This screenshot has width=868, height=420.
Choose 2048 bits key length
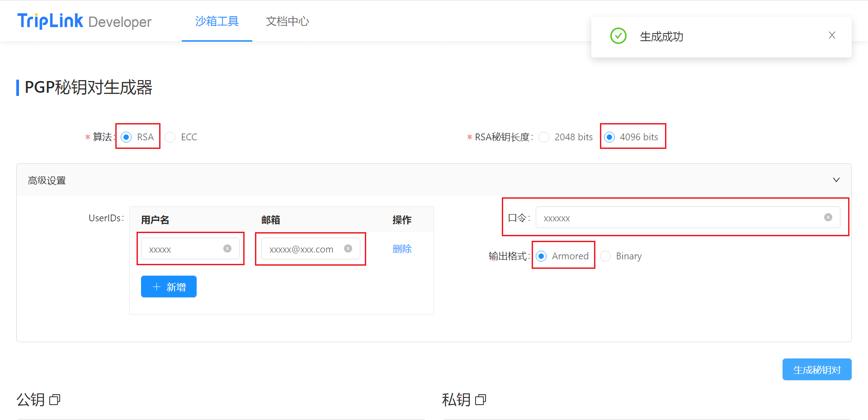[x=544, y=137]
